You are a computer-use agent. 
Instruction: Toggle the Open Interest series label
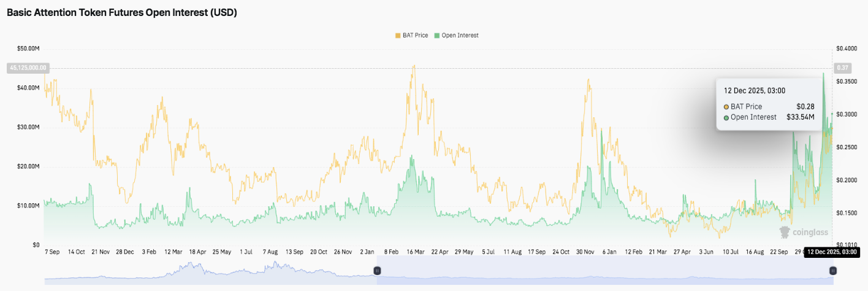(x=460, y=36)
